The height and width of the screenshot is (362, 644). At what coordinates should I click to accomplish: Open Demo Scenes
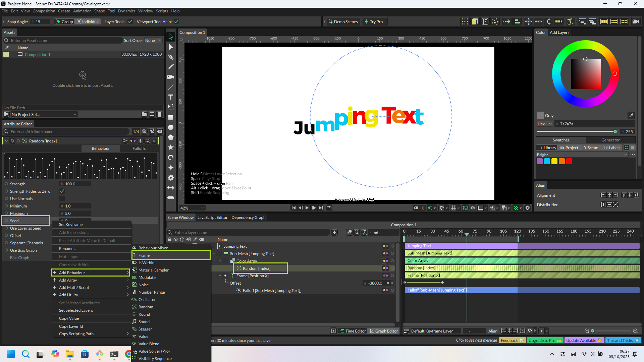click(343, 22)
